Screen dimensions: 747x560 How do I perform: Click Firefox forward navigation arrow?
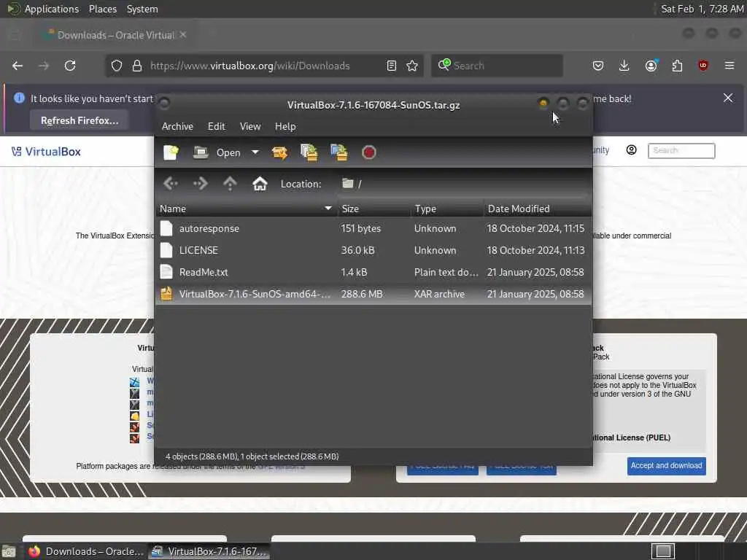[44, 66]
